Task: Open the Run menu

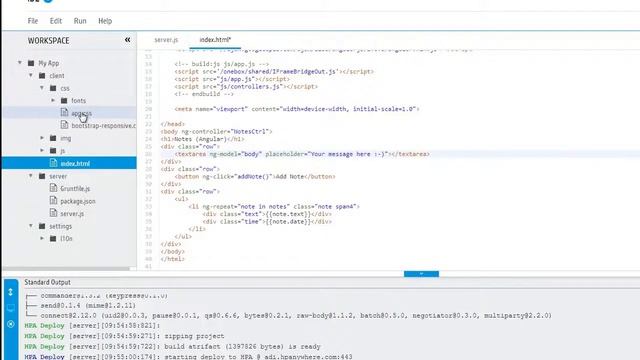Action: pos(80,21)
